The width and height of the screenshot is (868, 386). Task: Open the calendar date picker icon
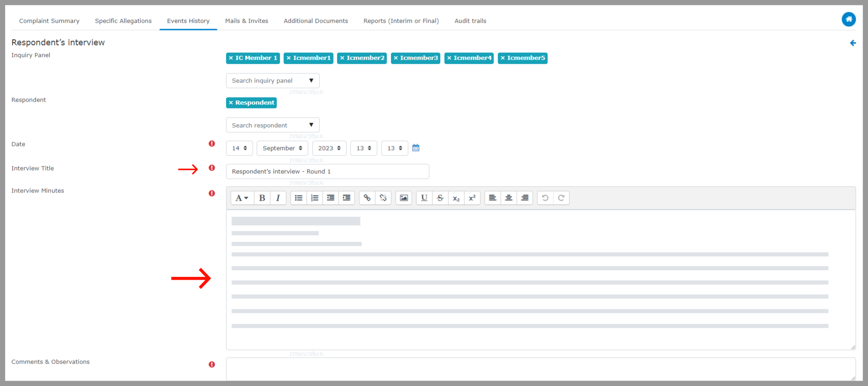[x=416, y=148]
